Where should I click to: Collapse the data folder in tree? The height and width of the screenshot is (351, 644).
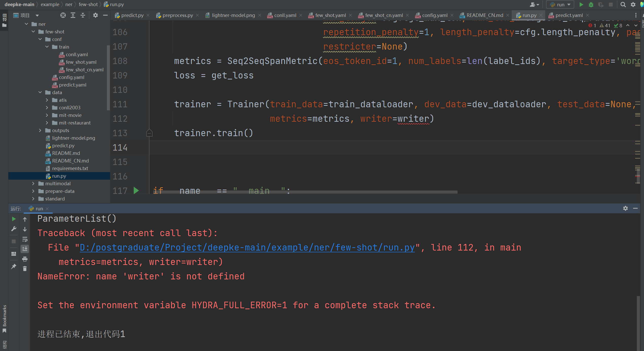coord(40,92)
